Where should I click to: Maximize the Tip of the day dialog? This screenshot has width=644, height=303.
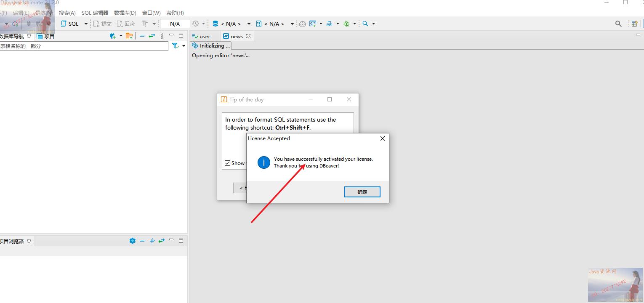[x=330, y=99]
